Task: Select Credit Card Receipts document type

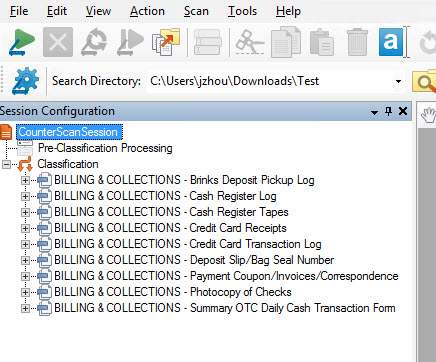Action: point(170,228)
